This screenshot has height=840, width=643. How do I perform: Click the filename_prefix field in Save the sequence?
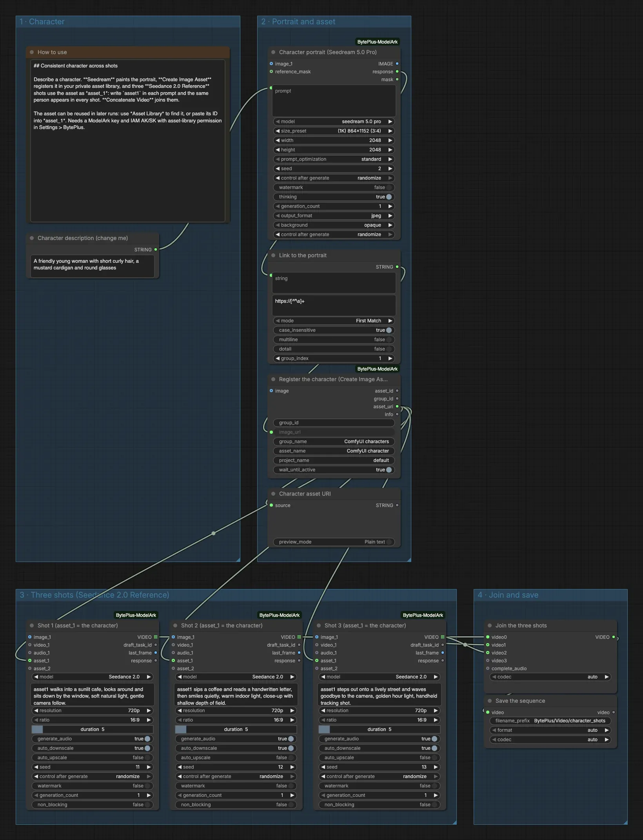(x=550, y=721)
